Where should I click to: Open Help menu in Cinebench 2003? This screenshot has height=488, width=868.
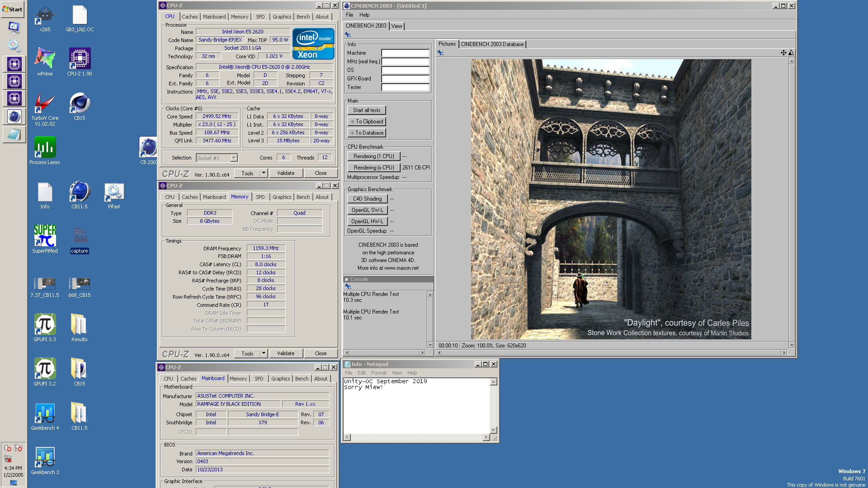[x=364, y=15]
